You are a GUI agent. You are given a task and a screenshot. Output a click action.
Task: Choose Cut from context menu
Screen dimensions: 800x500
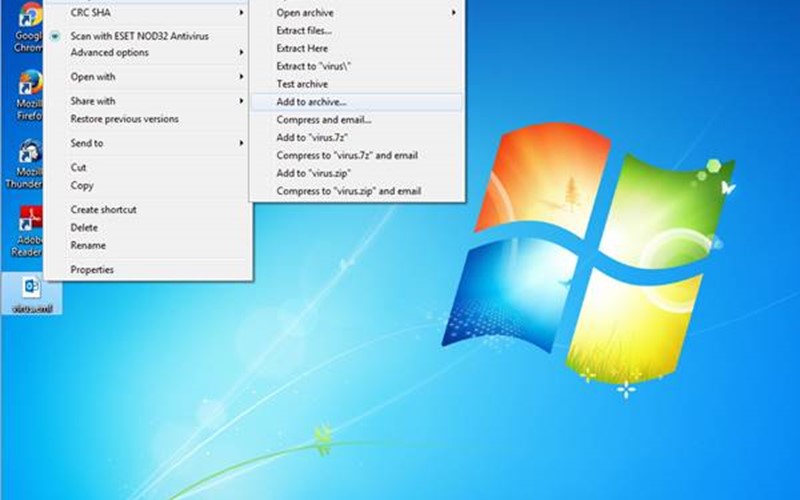click(148, 167)
